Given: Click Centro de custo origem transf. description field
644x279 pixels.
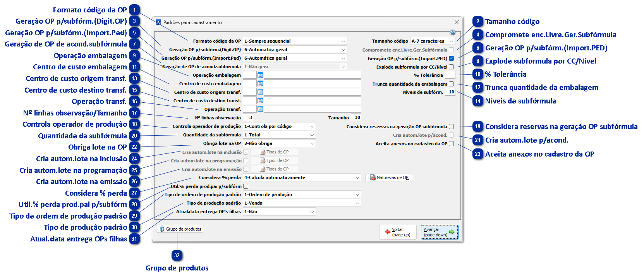Looking at the screenshot, I should [313, 92].
